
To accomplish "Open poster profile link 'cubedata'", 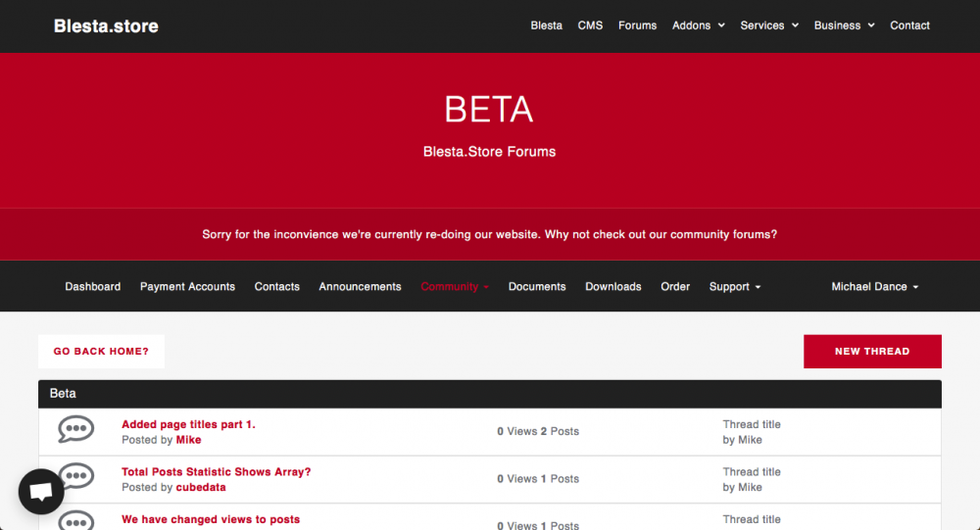I will pyautogui.click(x=201, y=488).
